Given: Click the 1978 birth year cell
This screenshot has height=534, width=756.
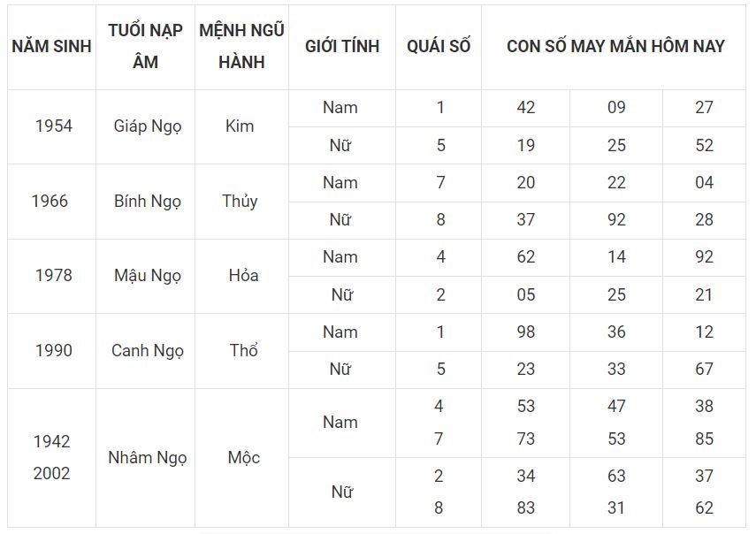Looking at the screenshot, I should (x=53, y=275).
